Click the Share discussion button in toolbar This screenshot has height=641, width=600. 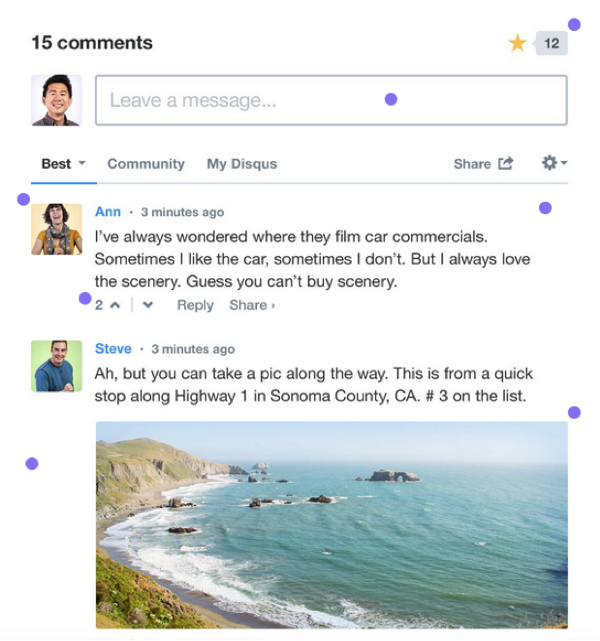pos(484,164)
